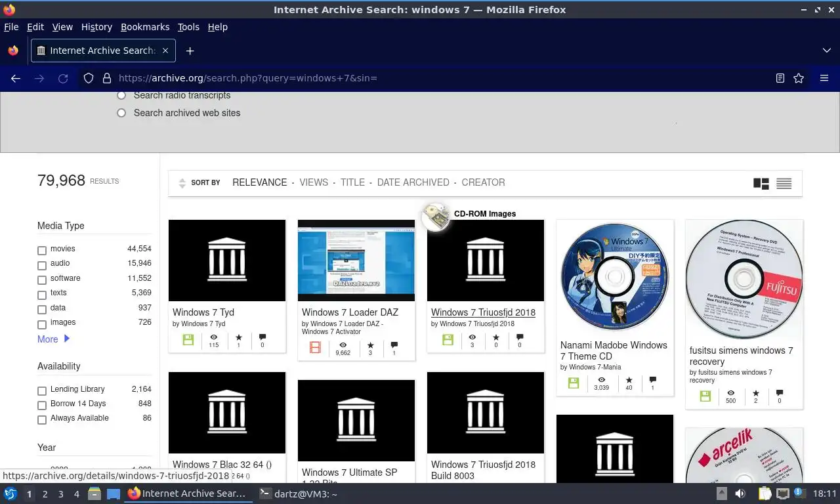Open the Edit menu
Viewport: 840px width, 504px height.
click(x=35, y=27)
